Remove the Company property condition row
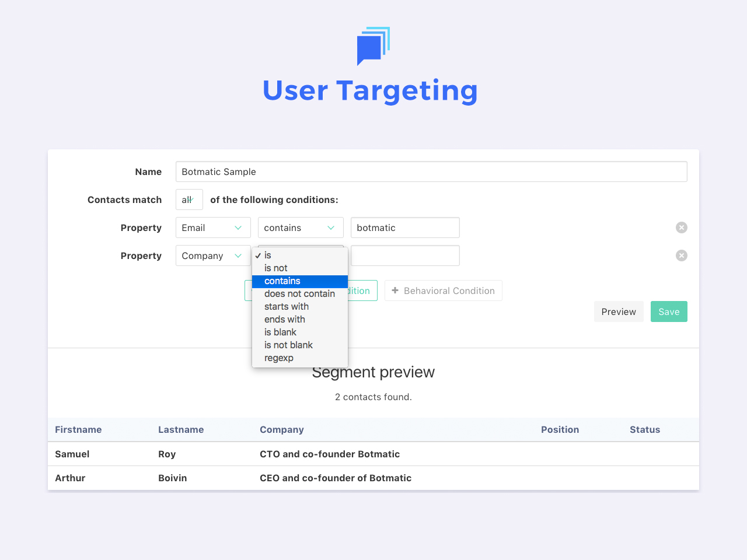Screen dimensions: 747x560 [x=682, y=256]
